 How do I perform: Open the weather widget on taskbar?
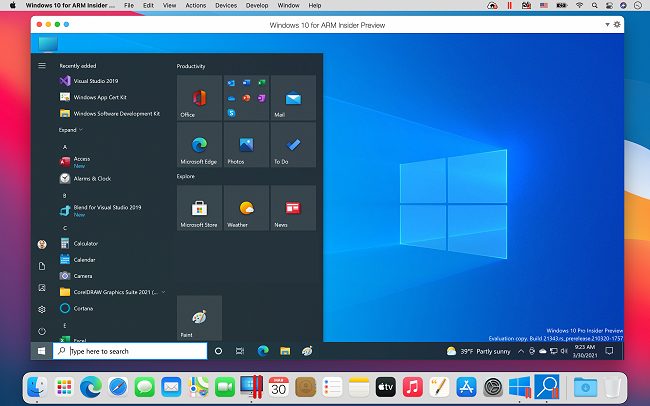pos(478,351)
